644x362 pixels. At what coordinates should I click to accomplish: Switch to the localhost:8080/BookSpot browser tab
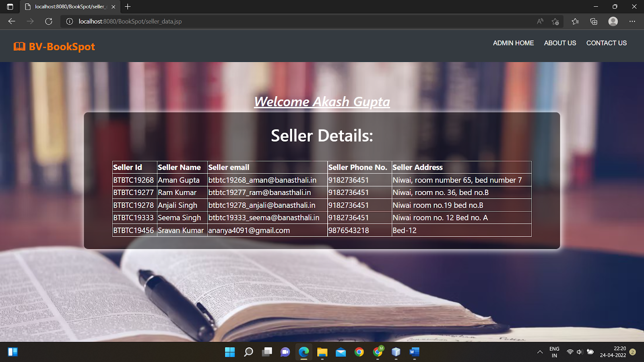pyautogui.click(x=70, y=7)
